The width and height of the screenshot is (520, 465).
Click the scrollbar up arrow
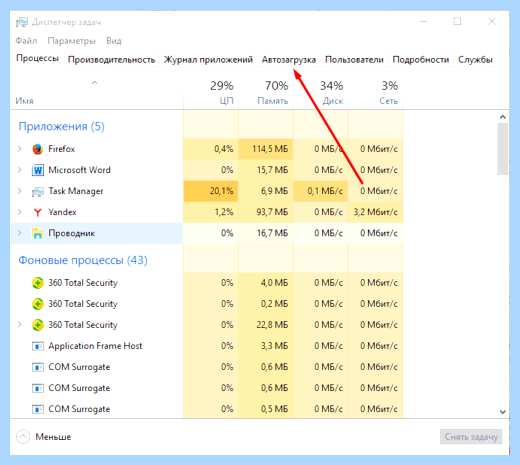pos(503,117)
